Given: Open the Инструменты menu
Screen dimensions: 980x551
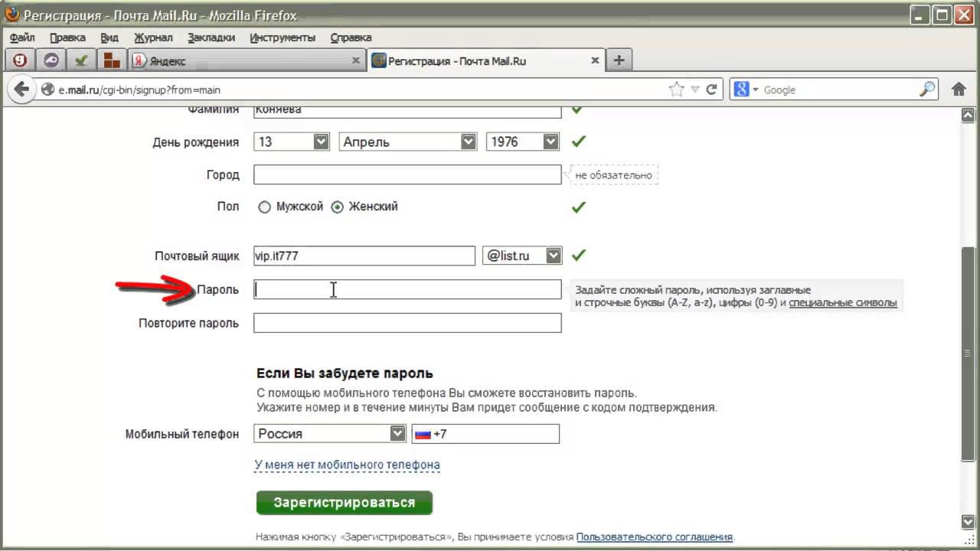Looking at the screenshot, I should (283, 37).
